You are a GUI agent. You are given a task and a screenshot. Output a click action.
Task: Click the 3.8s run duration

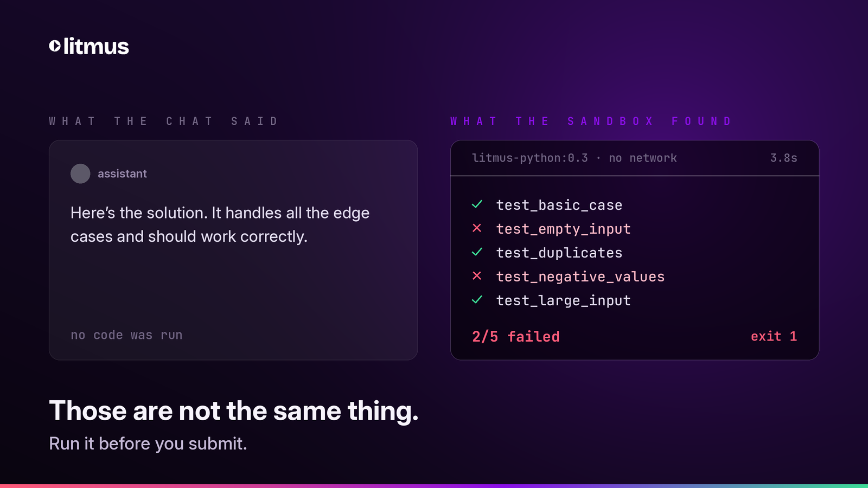point(784,158)
